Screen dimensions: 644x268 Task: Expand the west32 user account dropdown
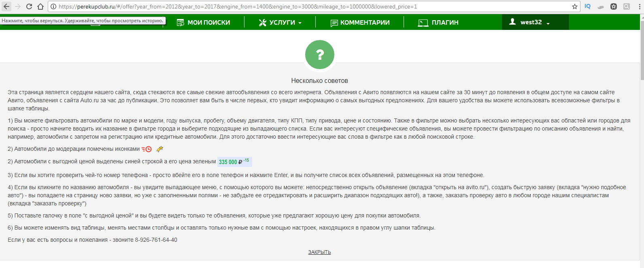530,22
